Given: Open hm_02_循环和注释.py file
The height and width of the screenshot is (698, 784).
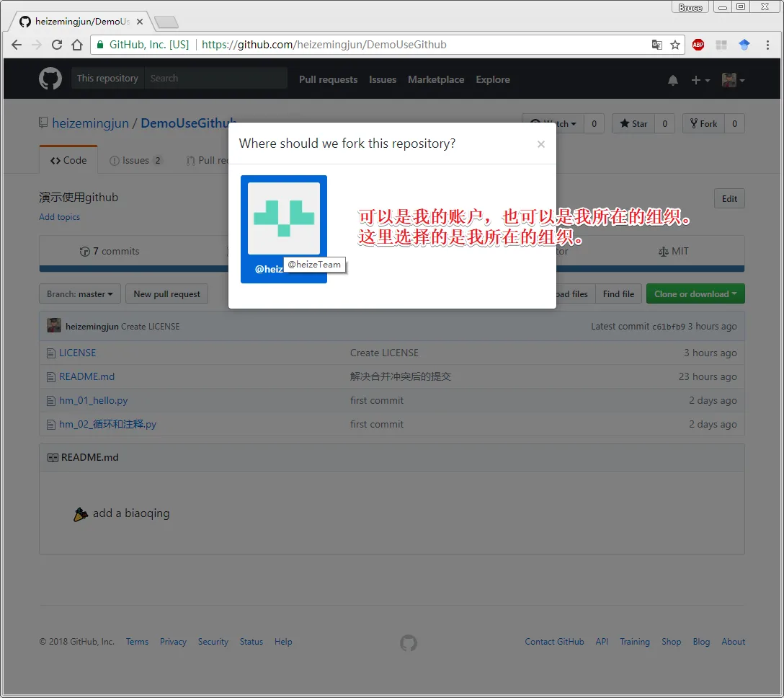Looking at the screenshot, I should 108,424.
